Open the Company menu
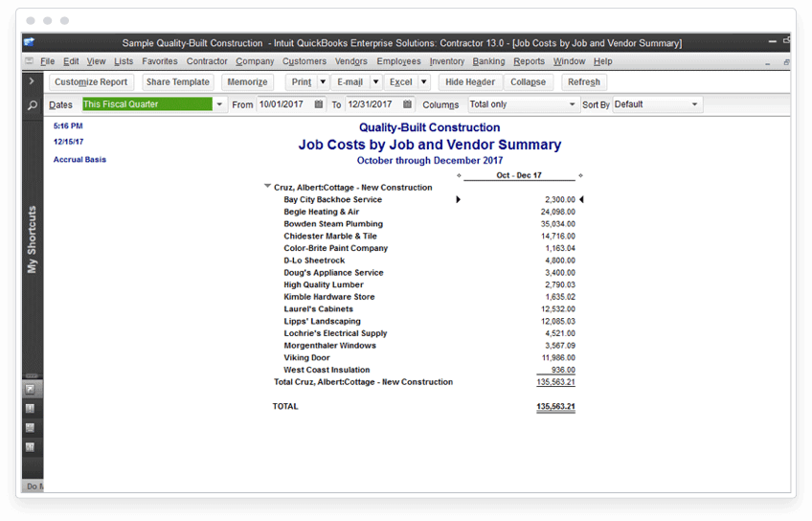 point(255,61)
